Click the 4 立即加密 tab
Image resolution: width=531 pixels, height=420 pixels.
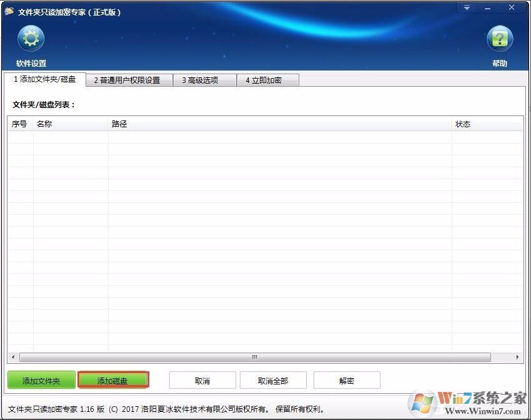coord(267,80)
